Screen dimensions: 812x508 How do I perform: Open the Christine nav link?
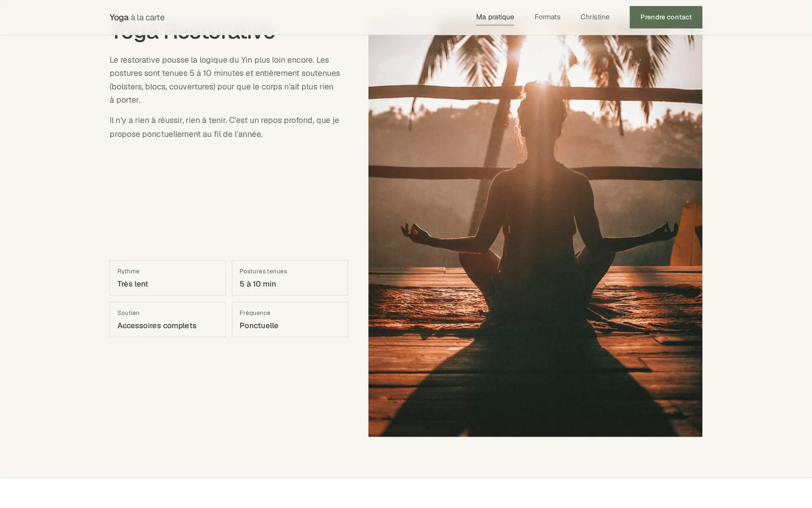click(x=595, y=17)
